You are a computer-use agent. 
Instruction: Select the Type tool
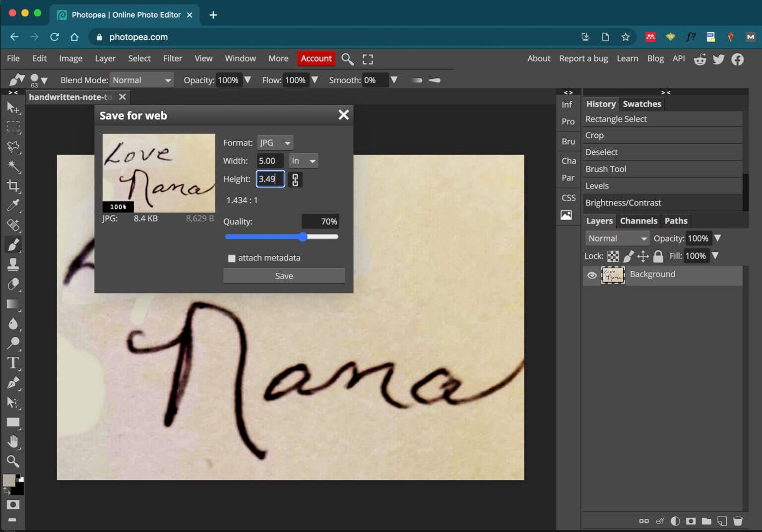pos(13,363)
